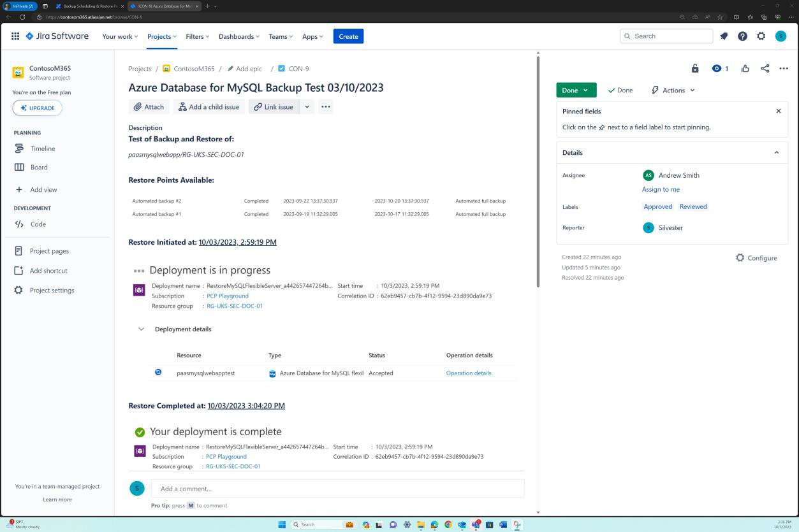
Task: Toggle watching this issue with the eye icon
Action: [x=715, y=68]
